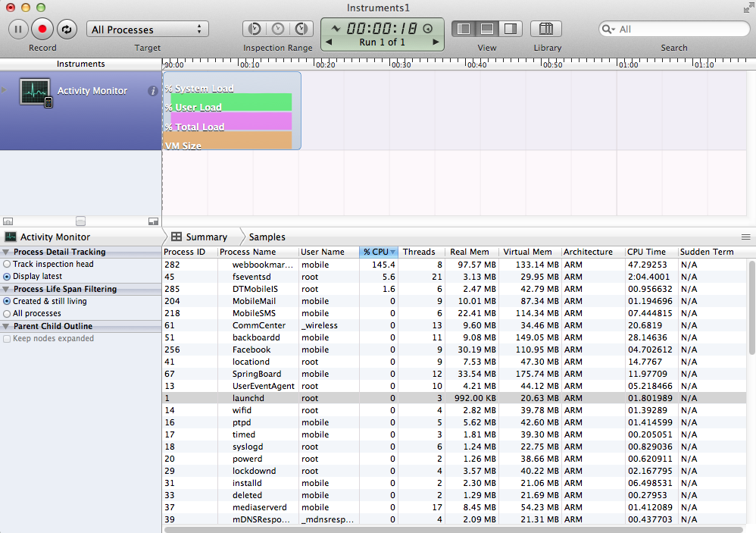Pause the recording with the pause button
Viewport: 756px width, 533px height.
(x=18, y=29)
